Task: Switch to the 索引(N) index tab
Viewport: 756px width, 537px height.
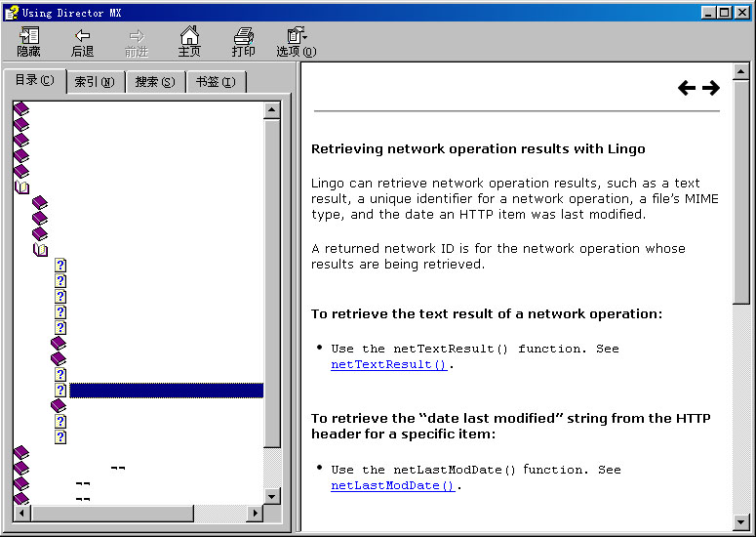Action: 95,82
